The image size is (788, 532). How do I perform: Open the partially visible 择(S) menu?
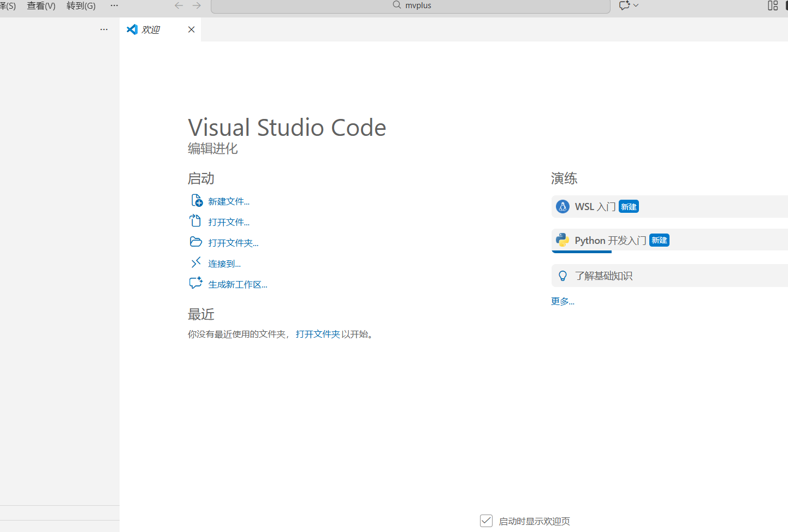(8, 5)
